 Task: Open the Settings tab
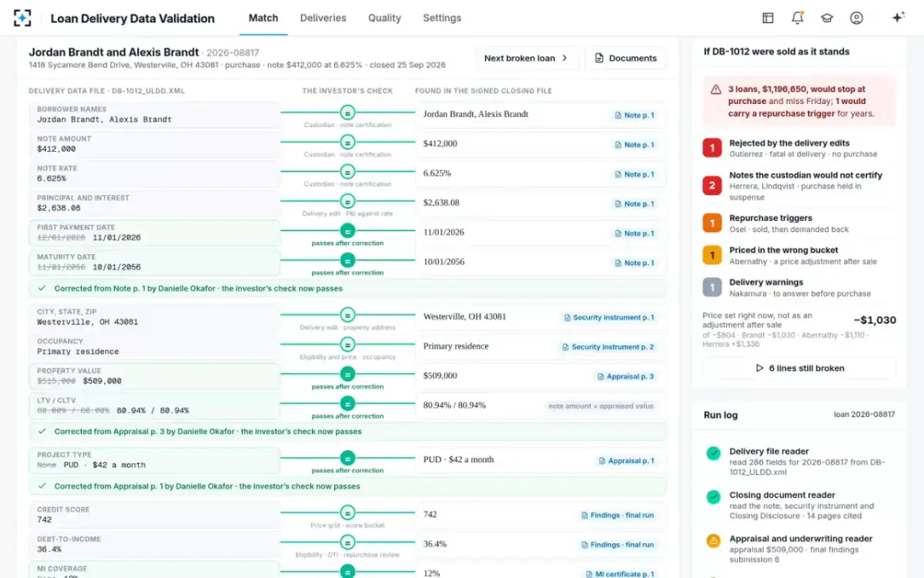(442, 18)
